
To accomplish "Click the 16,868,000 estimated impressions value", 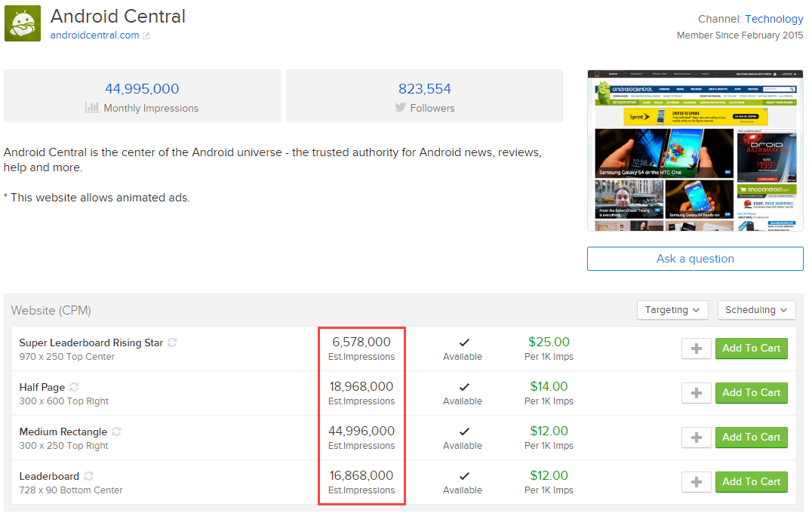I will point(361,475).
